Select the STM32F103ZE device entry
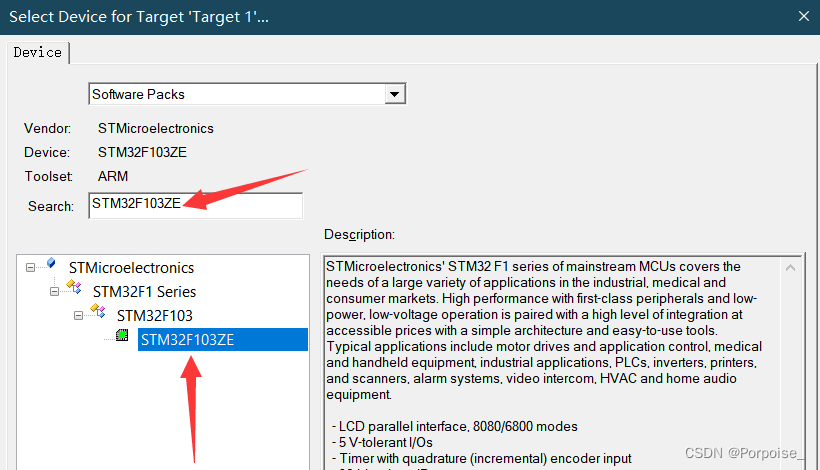Image resolution: width=820 pixels, height=470 pixels. [223, 340]
